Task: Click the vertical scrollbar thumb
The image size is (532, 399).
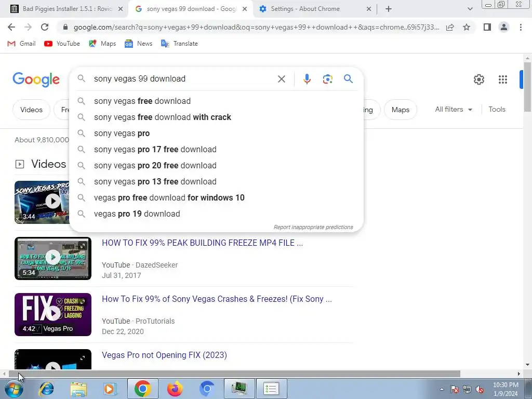Action: [x=527, y=87]
